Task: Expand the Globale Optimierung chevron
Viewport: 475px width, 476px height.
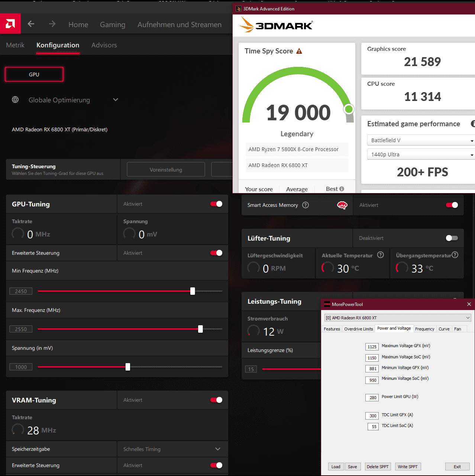Action: click(116, 100)
